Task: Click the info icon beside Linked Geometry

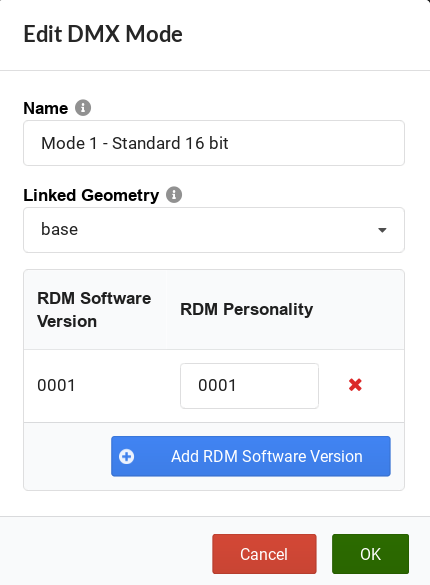Action: click(x=174, y=195)
